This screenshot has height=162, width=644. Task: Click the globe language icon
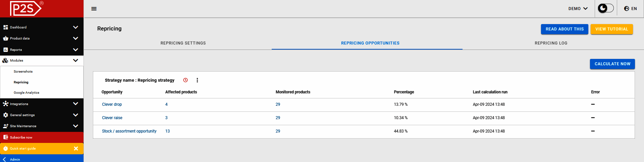(x=627, y=9)
